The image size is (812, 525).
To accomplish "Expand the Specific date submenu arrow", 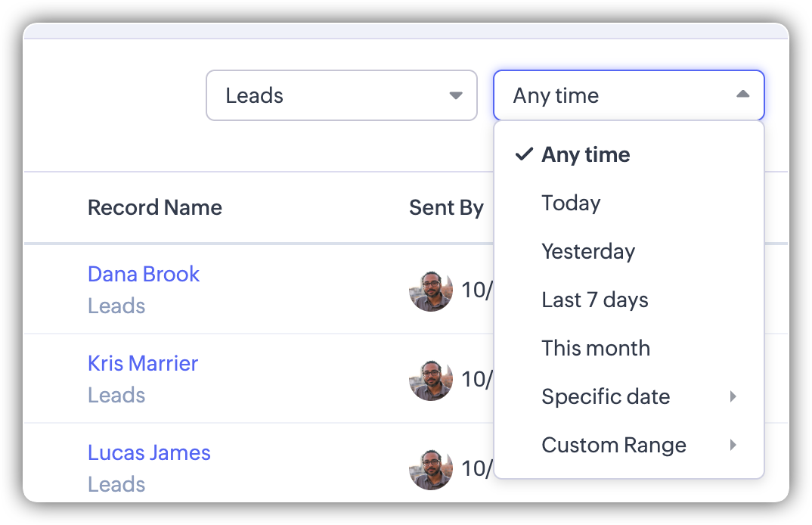I will pyautogui.click(x=733, y=396).
